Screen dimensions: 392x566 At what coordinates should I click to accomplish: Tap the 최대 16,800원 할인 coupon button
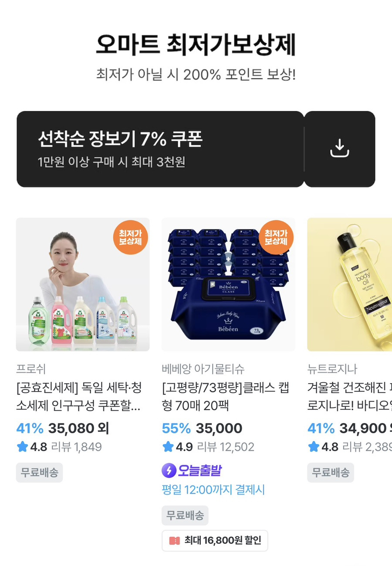[215, 541]
